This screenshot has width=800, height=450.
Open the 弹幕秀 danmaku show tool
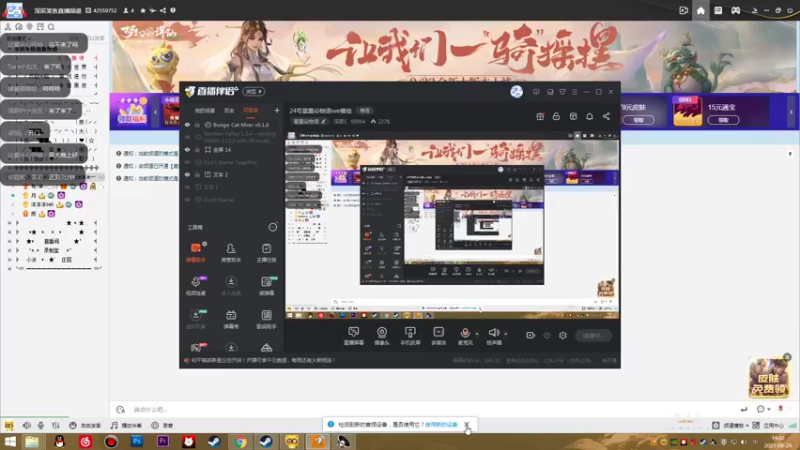pos(231,319)
